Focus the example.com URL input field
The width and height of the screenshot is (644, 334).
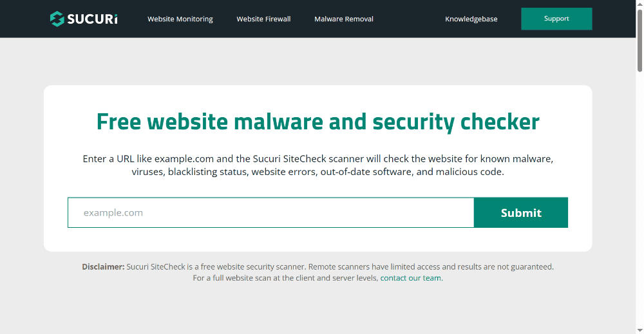[270, 212]
